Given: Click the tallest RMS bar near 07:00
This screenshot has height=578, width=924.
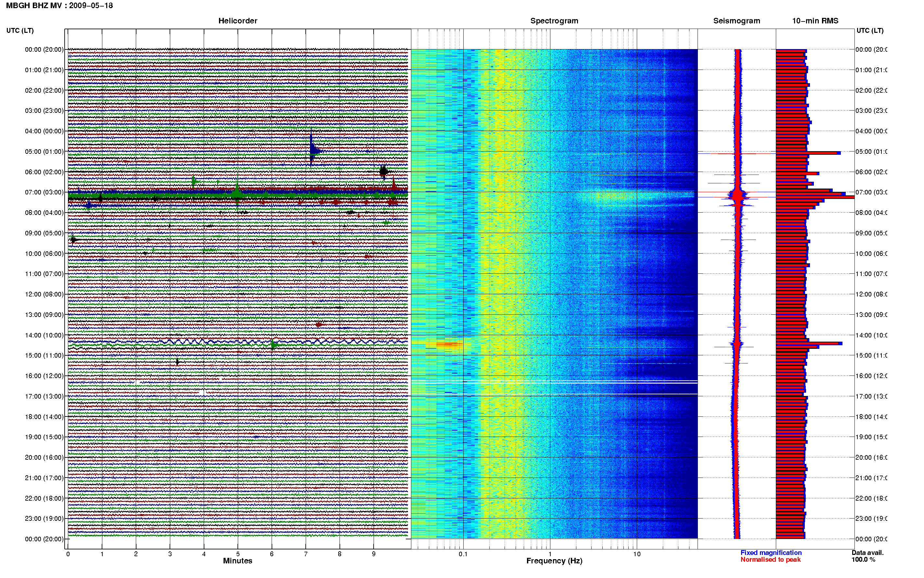Looking at the screenshot, I should point(815,197).
